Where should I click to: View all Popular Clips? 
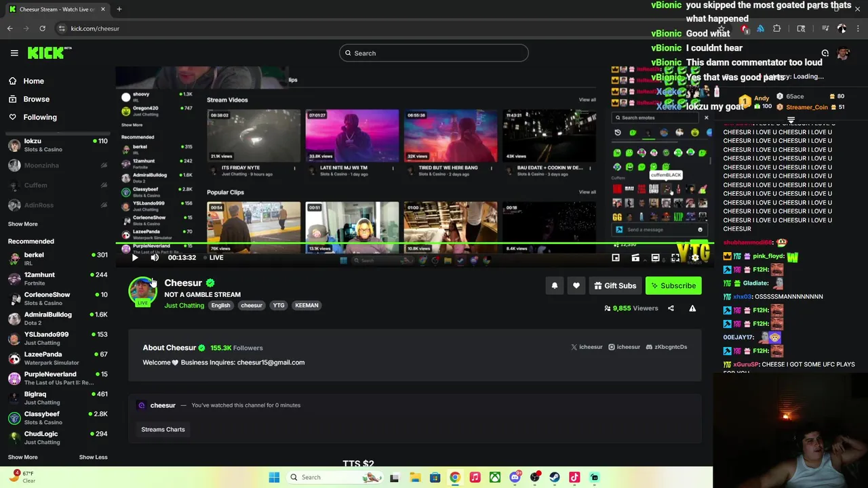point(587,192)
